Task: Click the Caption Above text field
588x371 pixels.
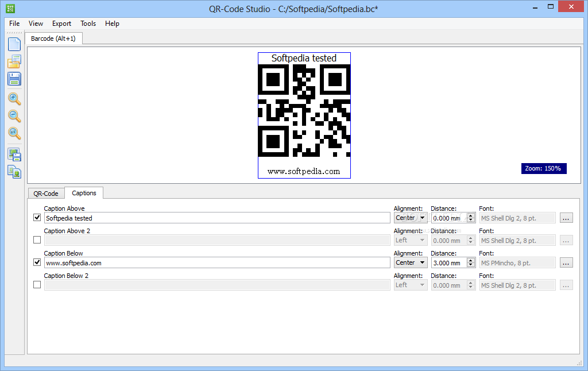Action: (217, 218)
